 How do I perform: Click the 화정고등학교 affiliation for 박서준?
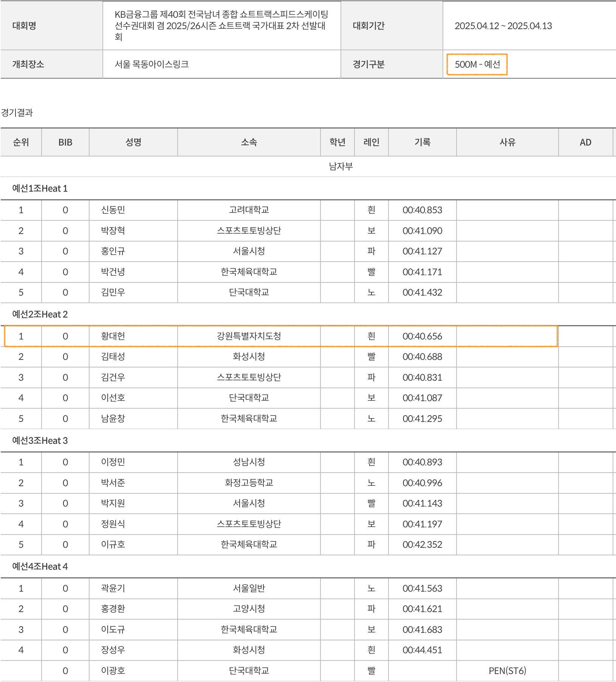(249, 483)
